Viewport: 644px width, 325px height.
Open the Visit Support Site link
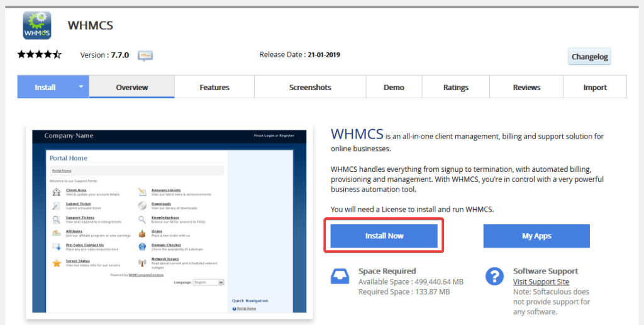(541, 282)
